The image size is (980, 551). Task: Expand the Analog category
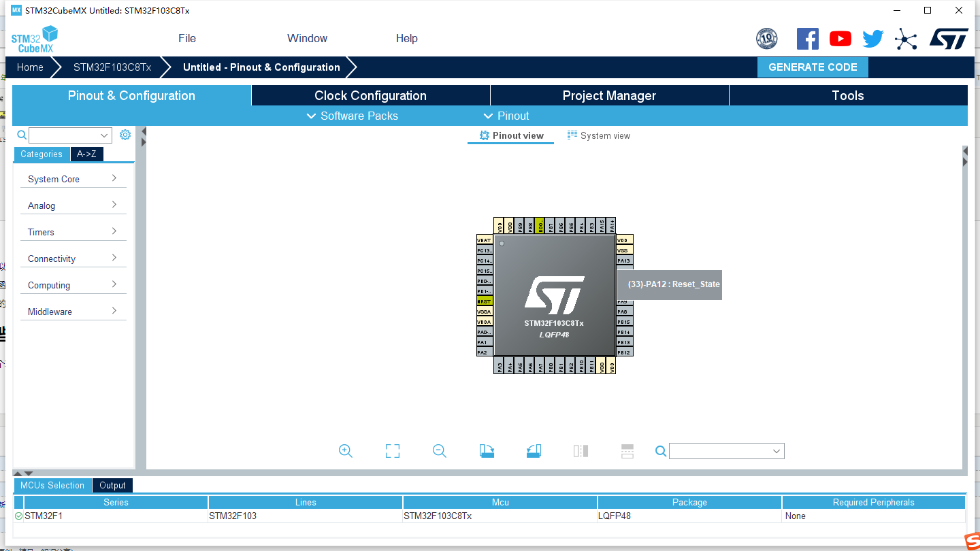click(x=73, y=205)
